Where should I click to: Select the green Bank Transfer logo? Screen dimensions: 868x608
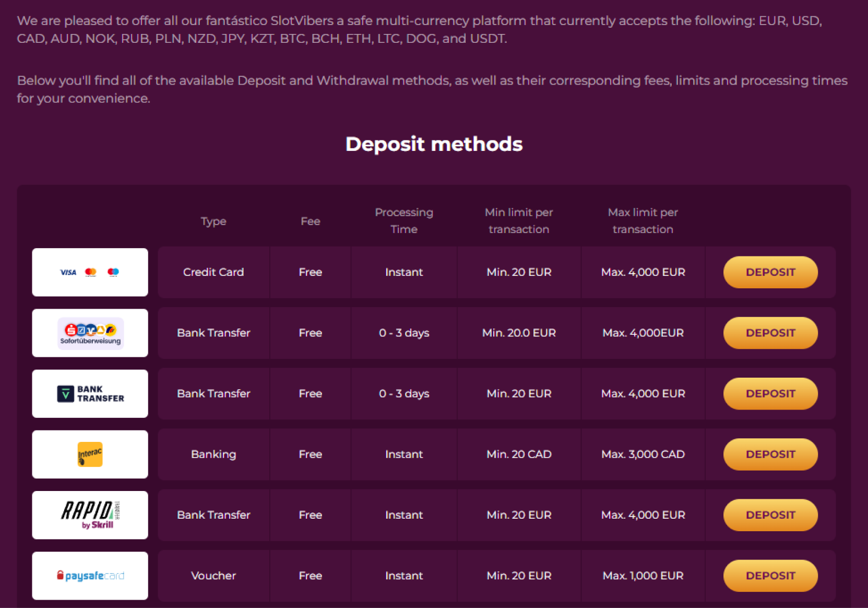(x=90, y=393)
